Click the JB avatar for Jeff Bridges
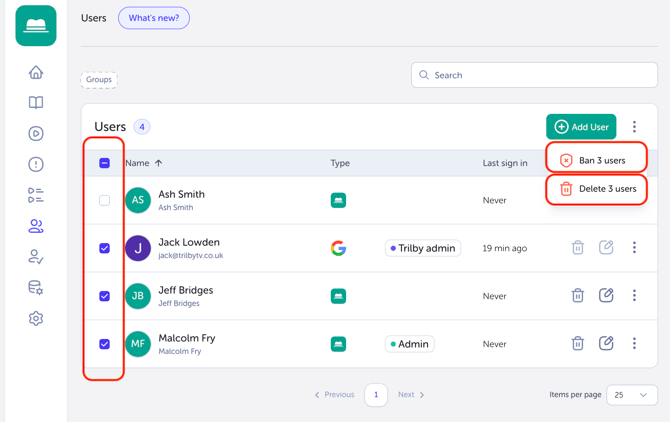Image resolution: width=670 pixels, height=422 pixels. pos(138,296)
